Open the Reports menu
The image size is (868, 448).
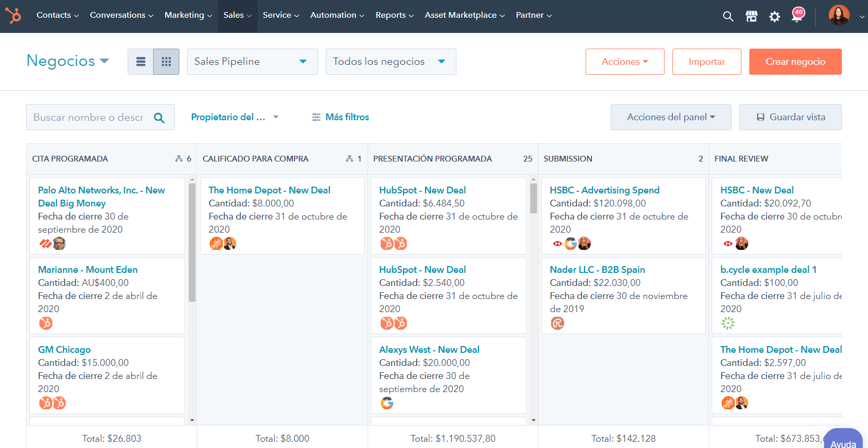(x=394, y=15)
